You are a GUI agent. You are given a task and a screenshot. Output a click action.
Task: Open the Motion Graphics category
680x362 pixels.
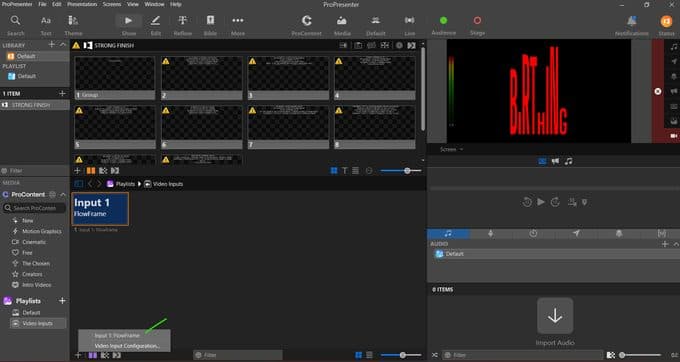(x=42, y=231)
